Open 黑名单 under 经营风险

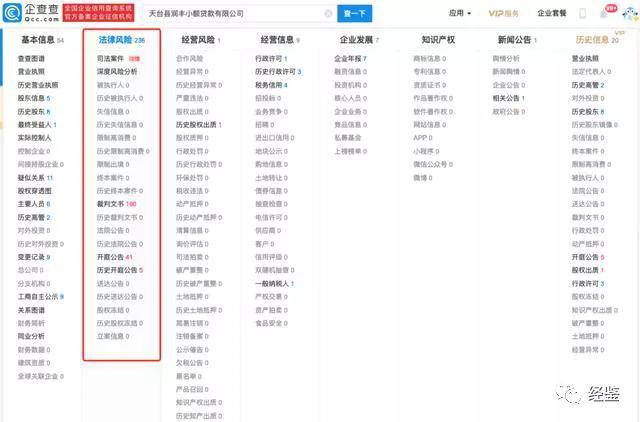189,376
